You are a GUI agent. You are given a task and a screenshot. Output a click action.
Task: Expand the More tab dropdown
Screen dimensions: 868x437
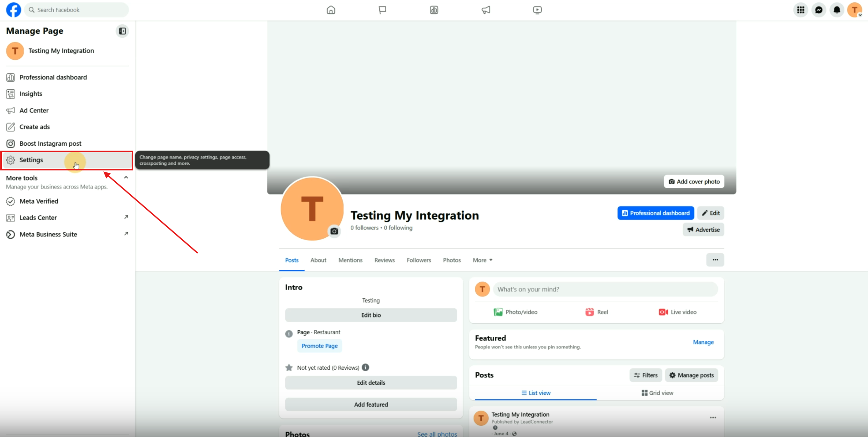(x=482, y=260)
